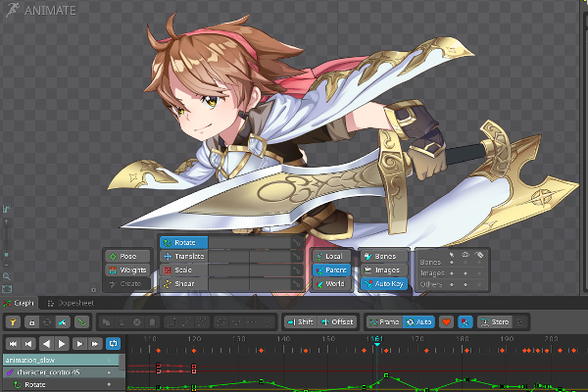Click the graph filter funnel icon

pos(13,322)
